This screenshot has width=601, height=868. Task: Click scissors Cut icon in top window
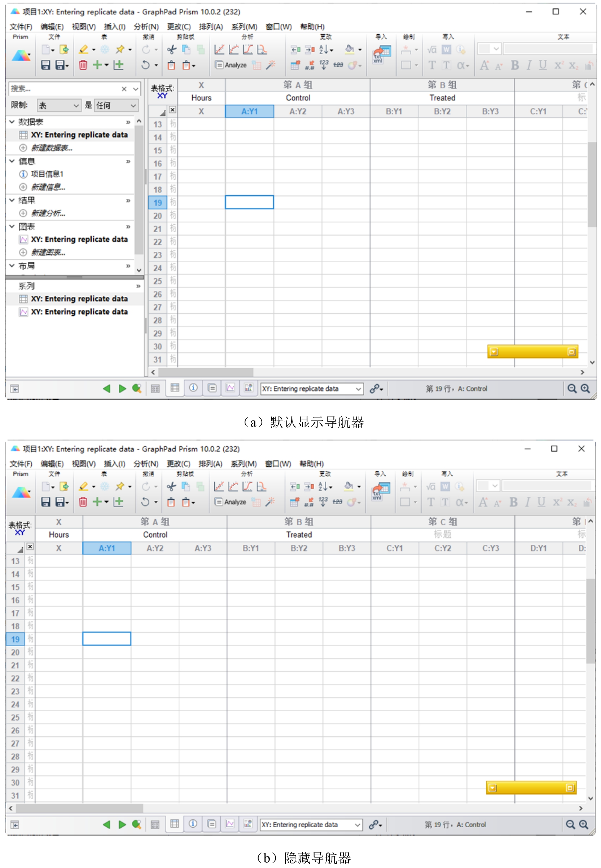pyautogui.click(x=171, y=49)
